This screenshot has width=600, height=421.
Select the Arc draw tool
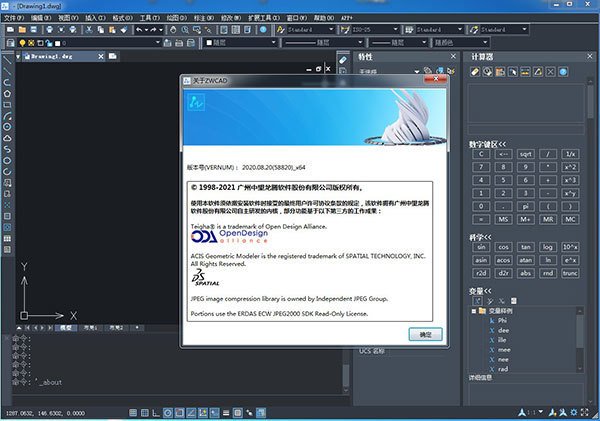(7, 116)
